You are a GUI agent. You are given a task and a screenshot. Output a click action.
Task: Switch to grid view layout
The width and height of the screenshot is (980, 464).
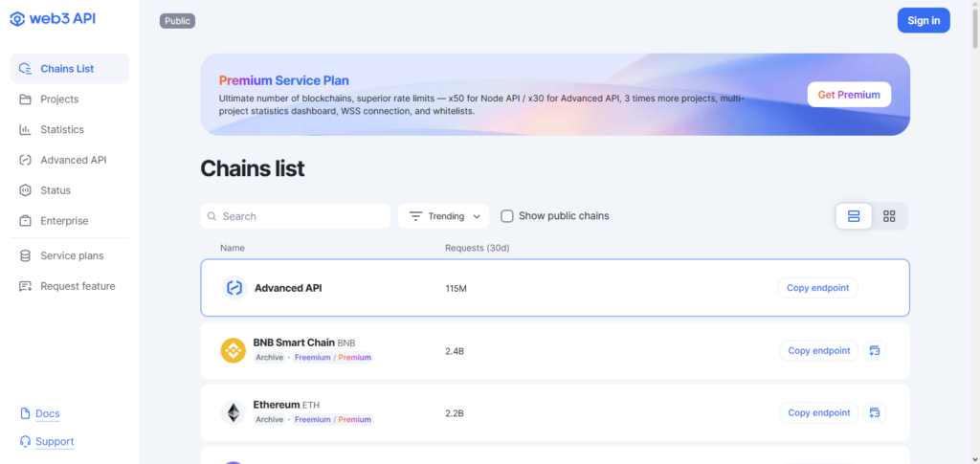tap(889, 216)
